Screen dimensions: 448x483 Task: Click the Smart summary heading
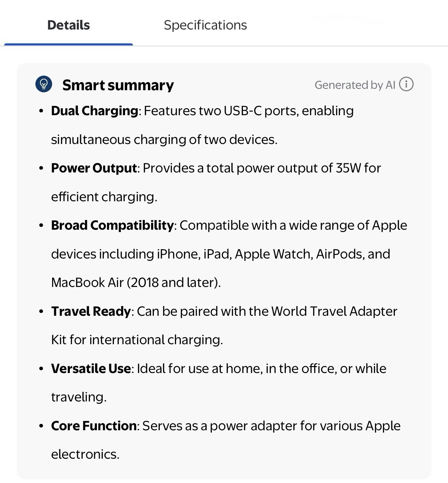[118, 85]
